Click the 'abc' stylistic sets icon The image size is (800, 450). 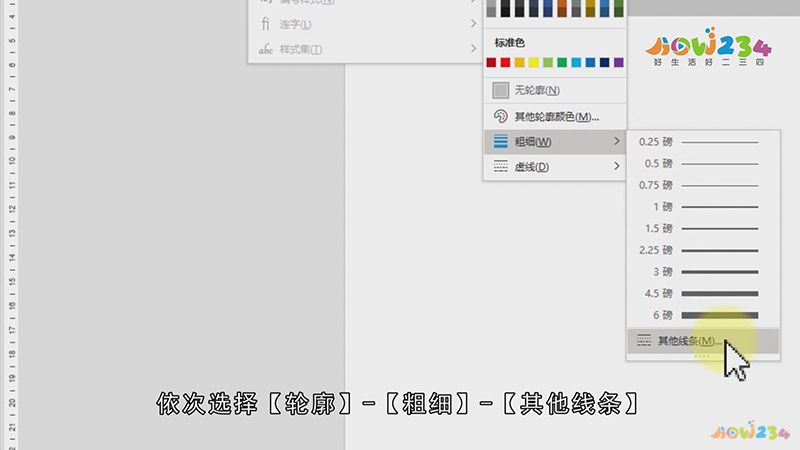point(265,49)
